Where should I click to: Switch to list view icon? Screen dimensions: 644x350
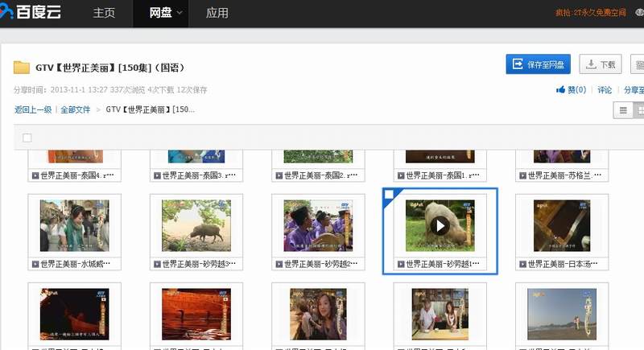click(x=622, y=110)
